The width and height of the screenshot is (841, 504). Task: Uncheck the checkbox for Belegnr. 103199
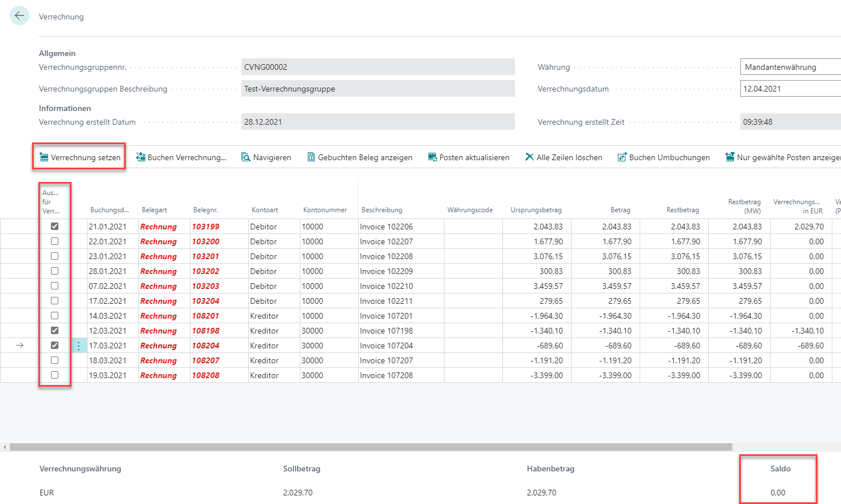[55, 227]
